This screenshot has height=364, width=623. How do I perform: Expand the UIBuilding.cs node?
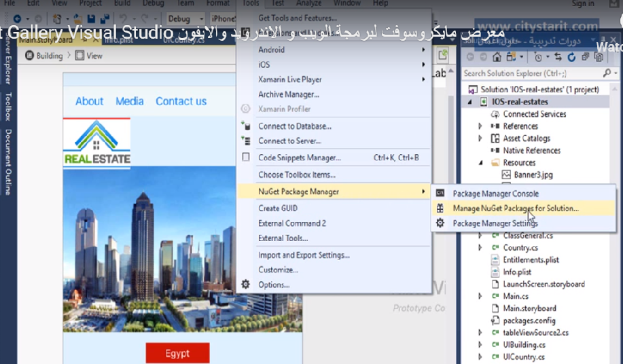480,344
